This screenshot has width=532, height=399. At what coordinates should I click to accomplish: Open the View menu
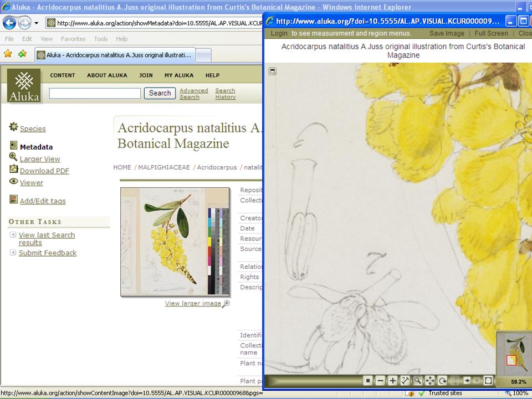[47, 39]
